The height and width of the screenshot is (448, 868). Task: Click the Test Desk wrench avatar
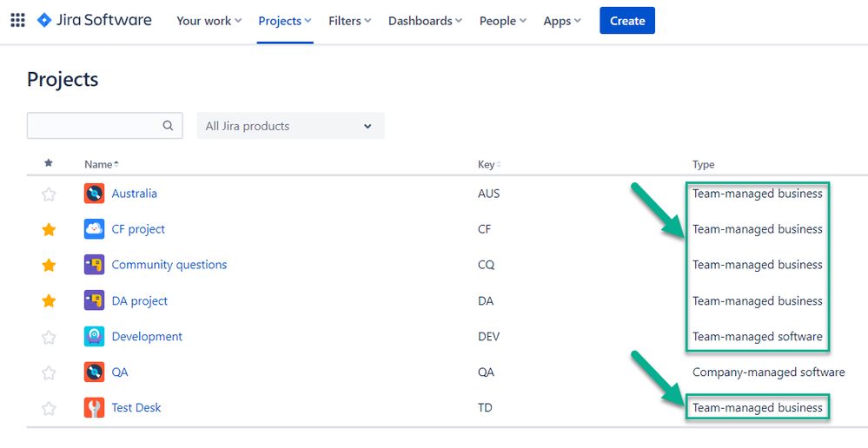[x=94, y=407]
